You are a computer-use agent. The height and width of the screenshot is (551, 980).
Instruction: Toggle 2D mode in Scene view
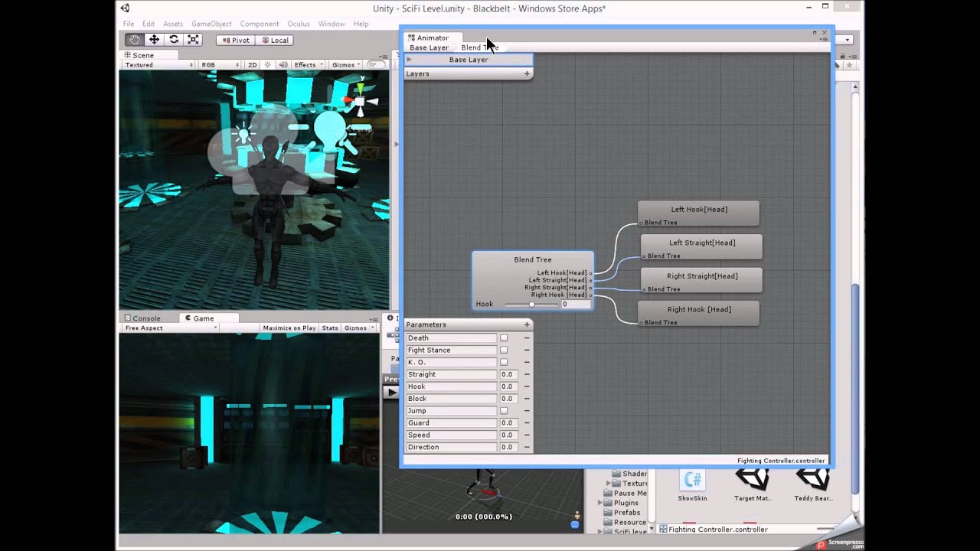(252, 65)
